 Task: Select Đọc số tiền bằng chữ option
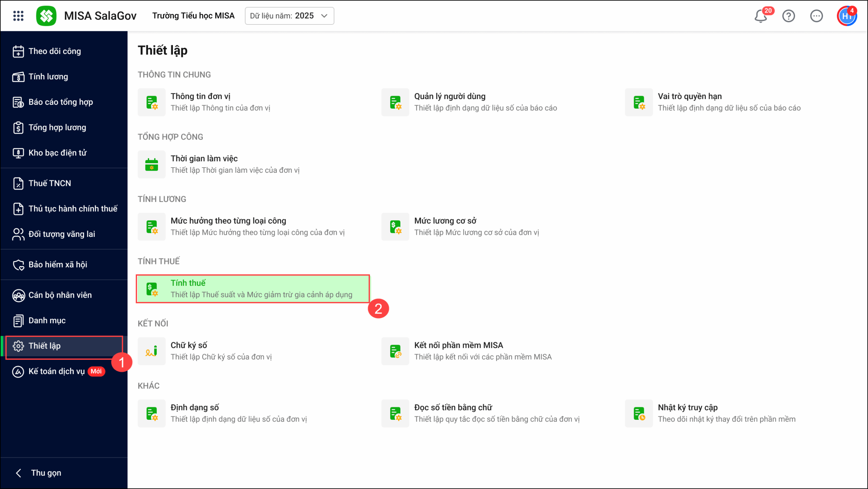(x=453, y=408)
